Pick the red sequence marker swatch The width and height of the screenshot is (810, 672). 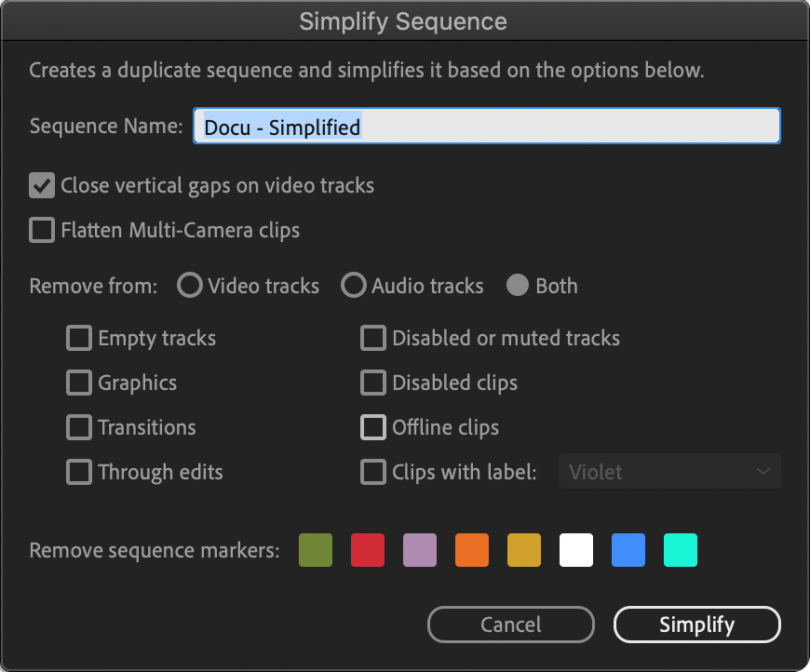[368, 550]
